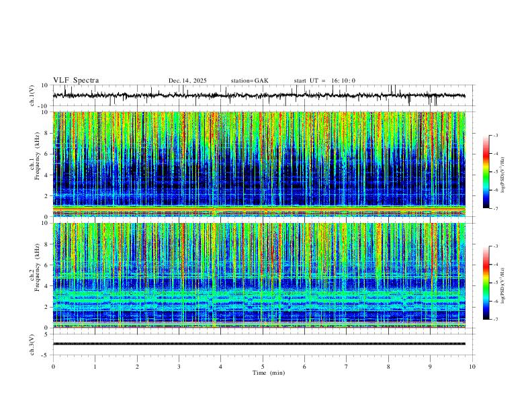This screenshot has width=532, height=411.
Task: Click time axis tick label '1'
Action: [95, 367]
